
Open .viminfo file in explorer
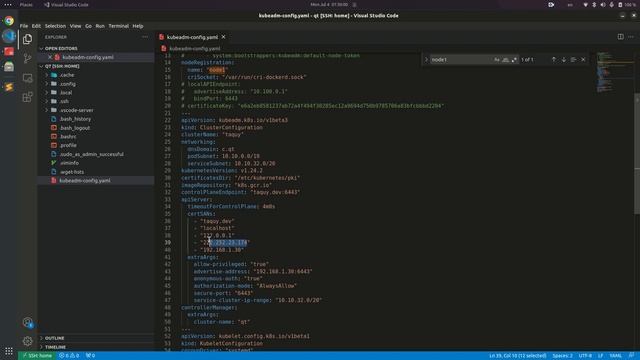(x=69, y=163)
